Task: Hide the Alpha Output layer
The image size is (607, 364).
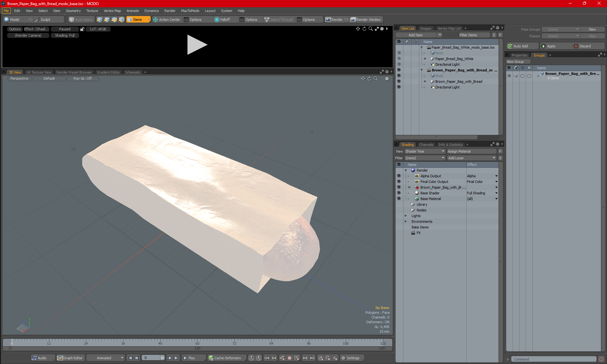Action: pos(399,176)
